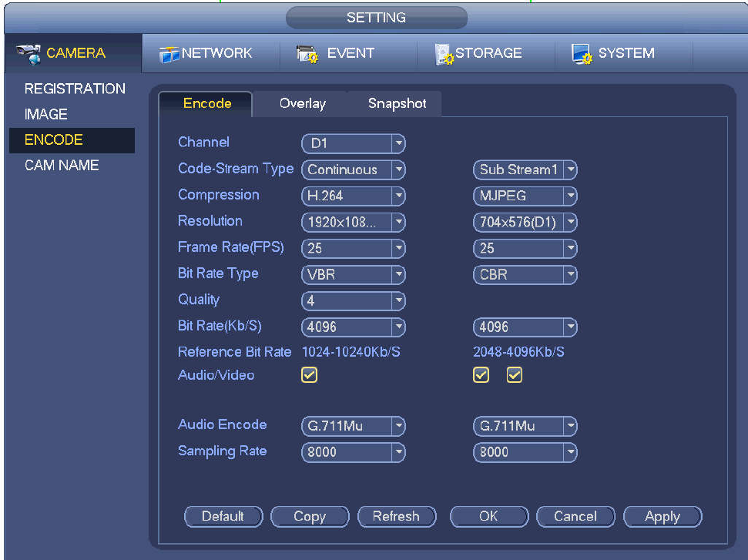Open the STORAGE settings section
Viewport: 748px width, 560px height.
point(486,53)
